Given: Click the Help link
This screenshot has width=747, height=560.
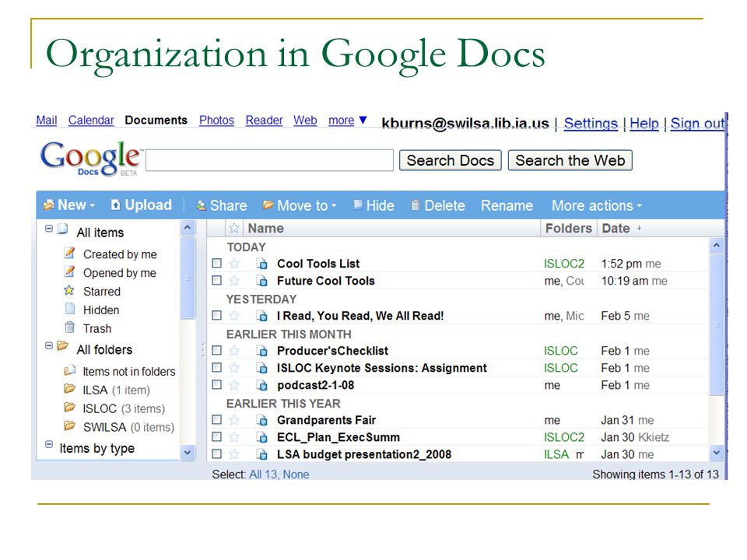Looking at the screenshot, I should [x=644, y=124].
